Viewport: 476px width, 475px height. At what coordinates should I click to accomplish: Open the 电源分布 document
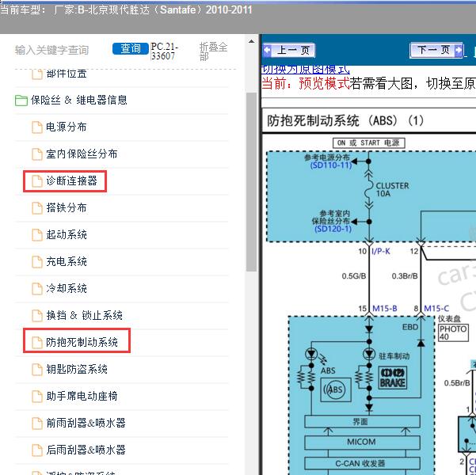coord(67,127)
